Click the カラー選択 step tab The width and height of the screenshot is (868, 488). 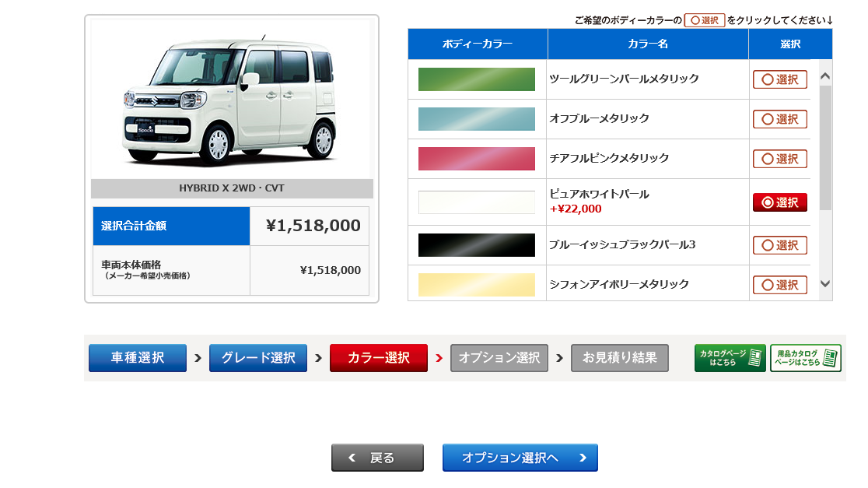click(379, 358)
